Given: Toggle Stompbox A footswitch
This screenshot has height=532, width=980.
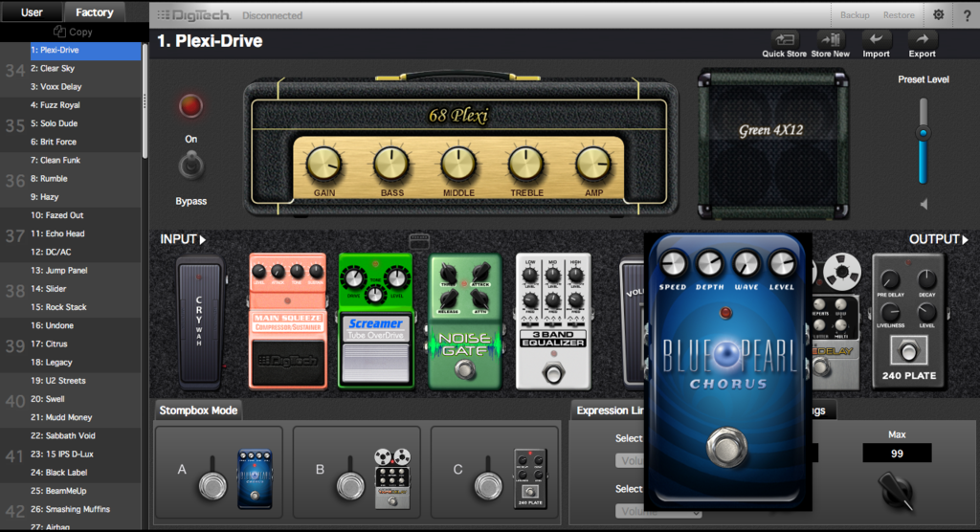Looking at the screenshot, I should [212, 484].
